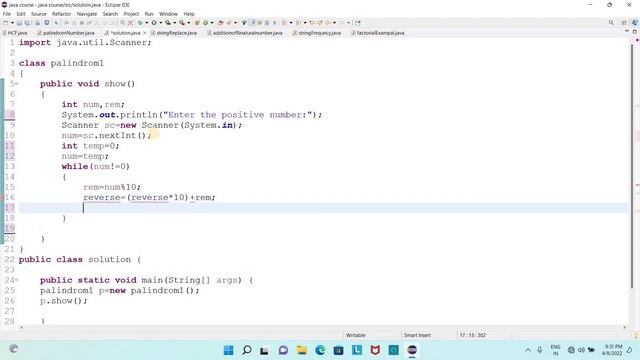
Task: Open the Windows Start menu
Action: tap(229, 350)
